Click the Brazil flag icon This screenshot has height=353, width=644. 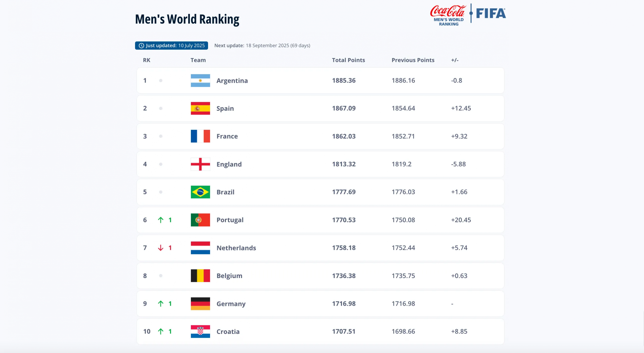pos(200,192)
